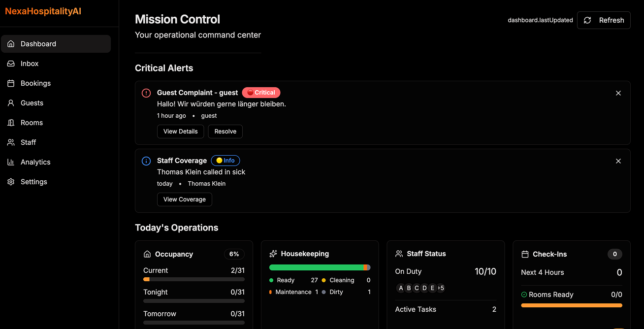This screenshot has height=329, width=644.
Task: Click the Occupancy house icon
Action: (147, 254)
